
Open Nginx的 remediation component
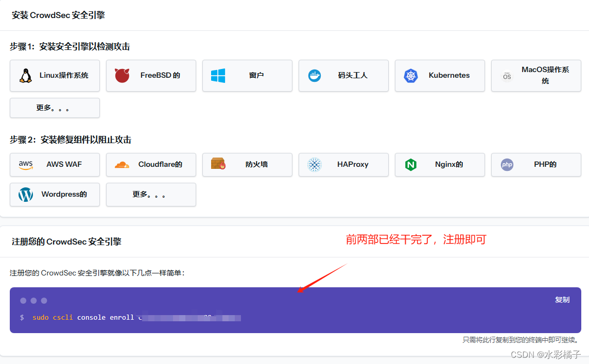point(440,165)
